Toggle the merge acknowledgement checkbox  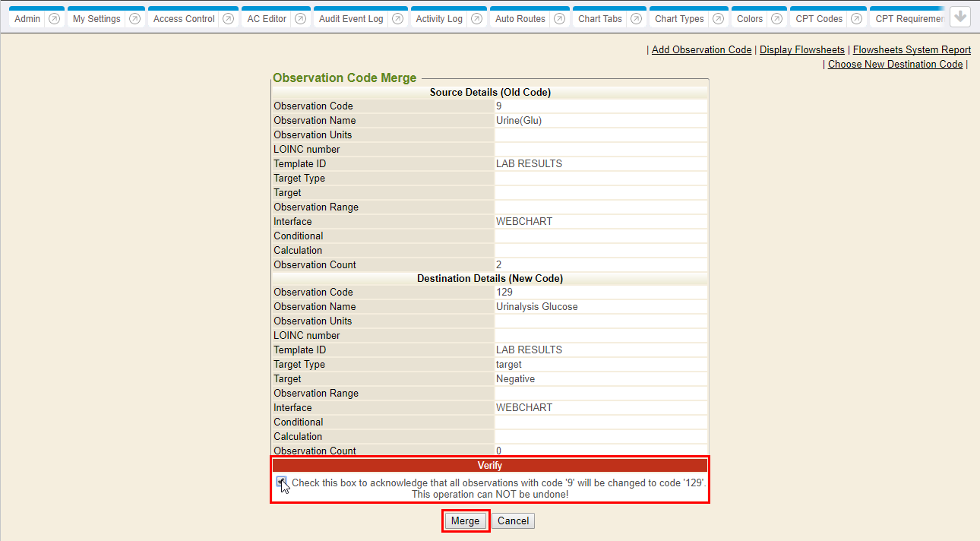click(282, 482)
